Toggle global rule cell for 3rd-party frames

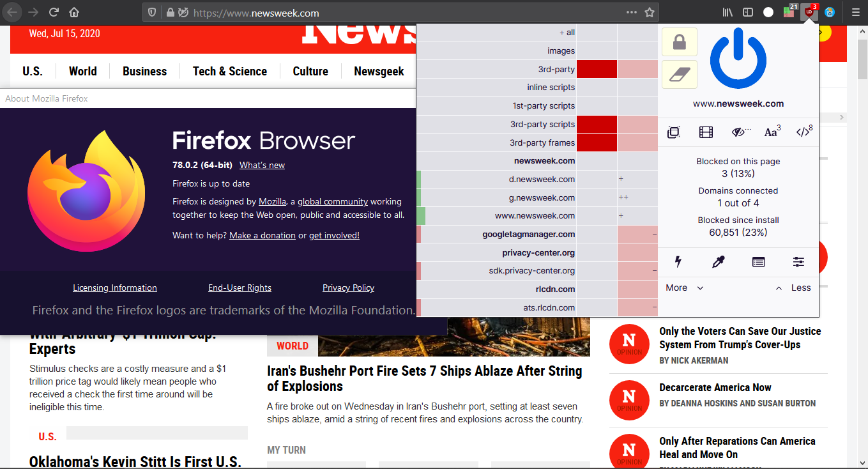coord(597,142)
